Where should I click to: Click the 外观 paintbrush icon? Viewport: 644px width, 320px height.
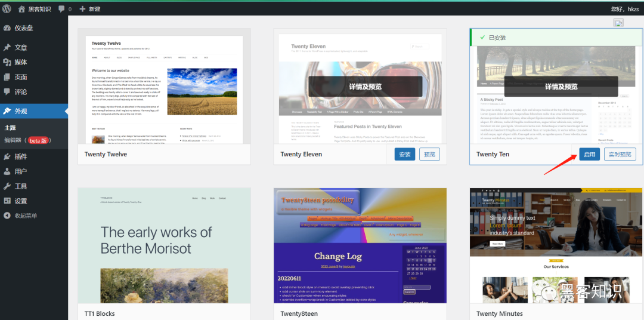pos(7,111)
